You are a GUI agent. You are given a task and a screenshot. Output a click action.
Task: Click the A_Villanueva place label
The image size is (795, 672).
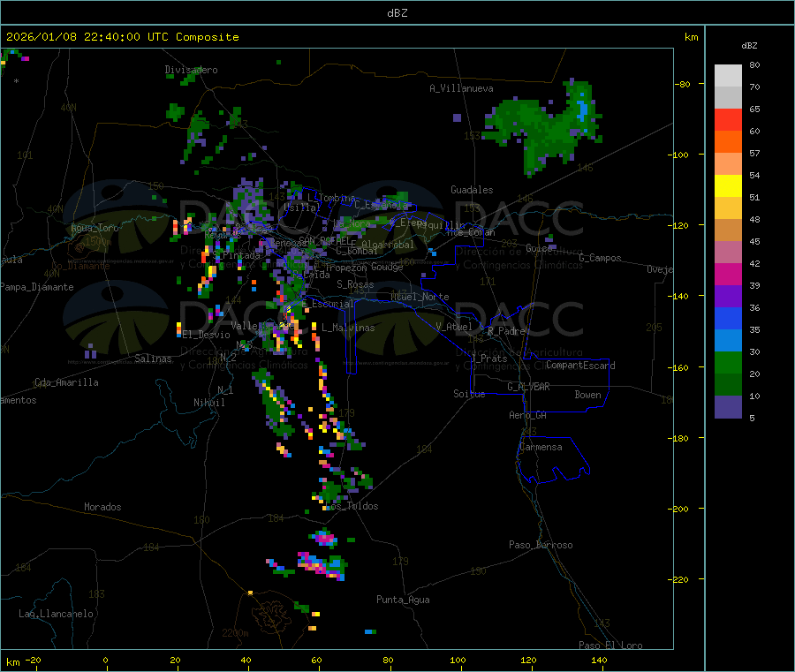pyautogui.click(x=461, y=88)
